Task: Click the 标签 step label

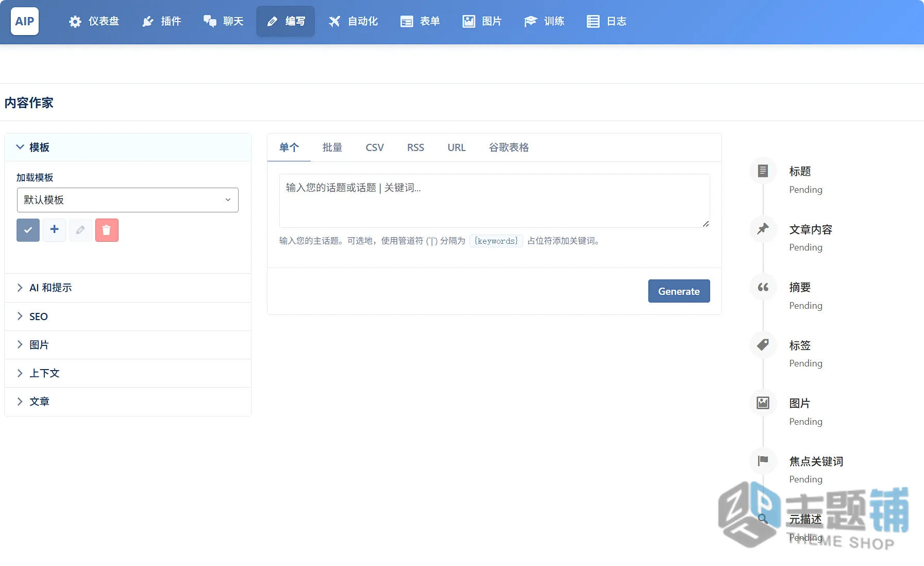Action: (x=800, y=345)
